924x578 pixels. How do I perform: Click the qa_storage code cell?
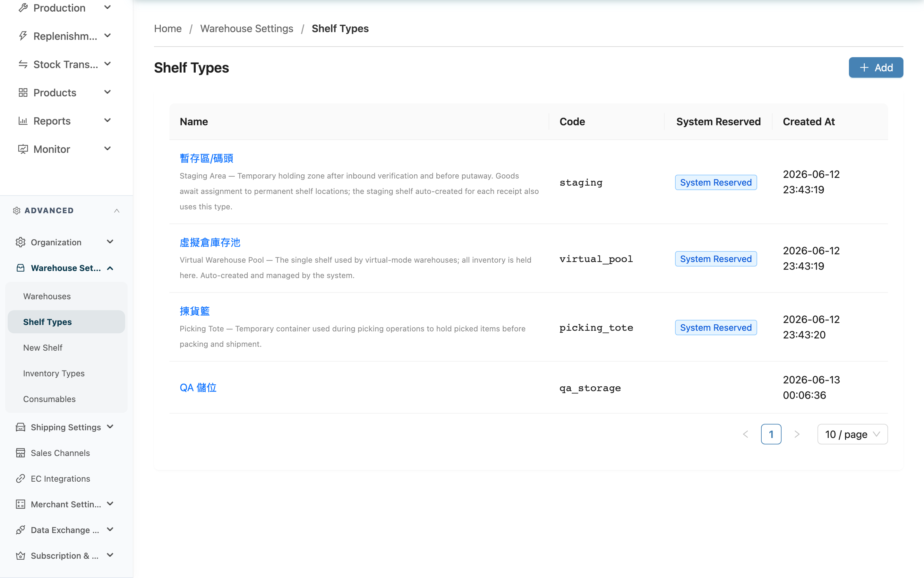[x=590, y=388]
